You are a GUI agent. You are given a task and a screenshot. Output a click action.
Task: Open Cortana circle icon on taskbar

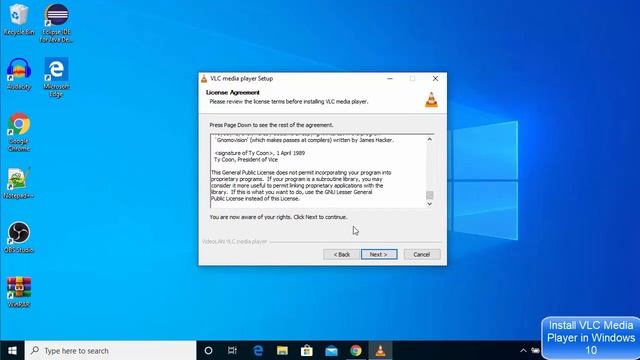(208, 351)
